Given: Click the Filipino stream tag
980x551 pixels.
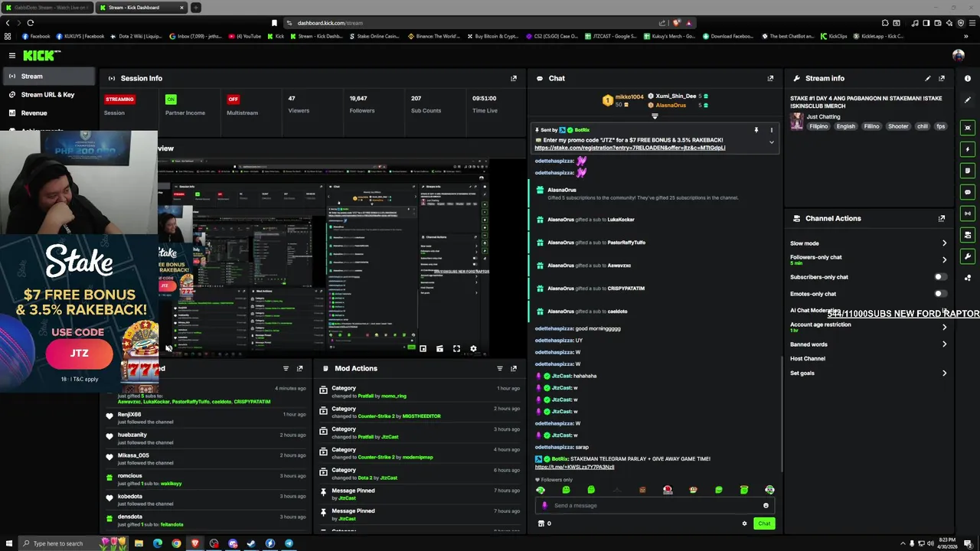Looking at the screenshot, I should tap(818, 126).
